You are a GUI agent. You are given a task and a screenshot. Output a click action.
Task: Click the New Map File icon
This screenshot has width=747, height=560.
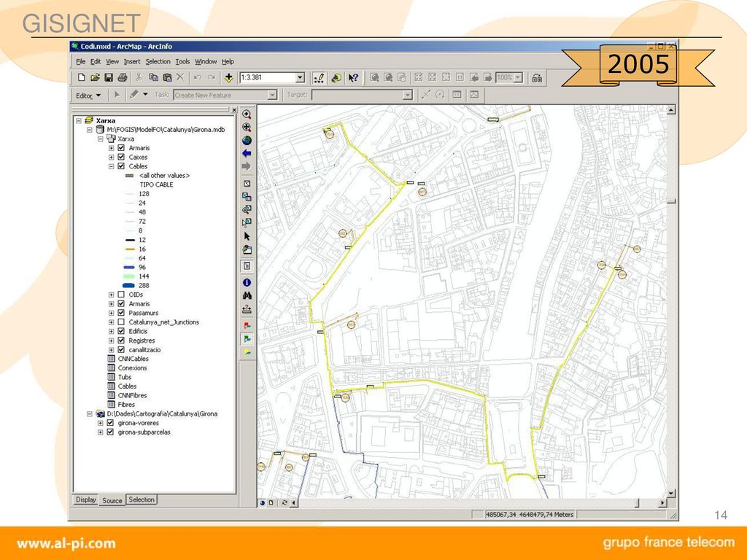click(81, 77)
